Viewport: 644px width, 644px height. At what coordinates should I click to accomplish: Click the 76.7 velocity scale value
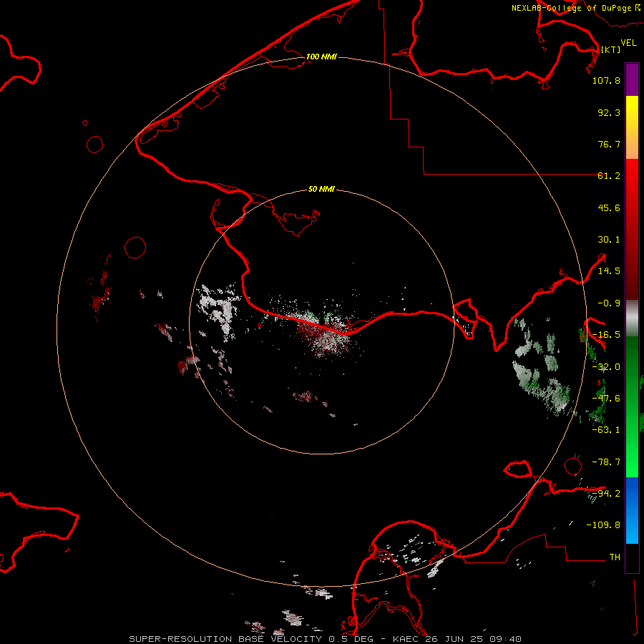coord(609,144)
